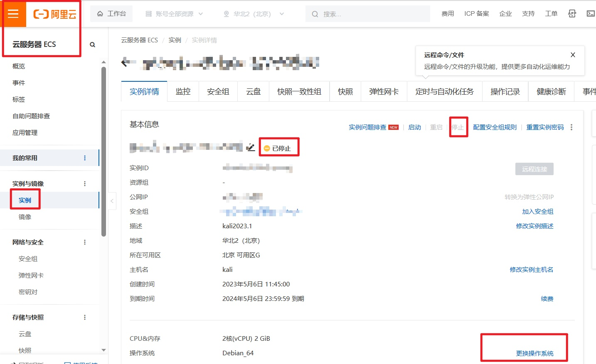Click 云服务器 ECS in the breadcrumb

pos(139,40)
